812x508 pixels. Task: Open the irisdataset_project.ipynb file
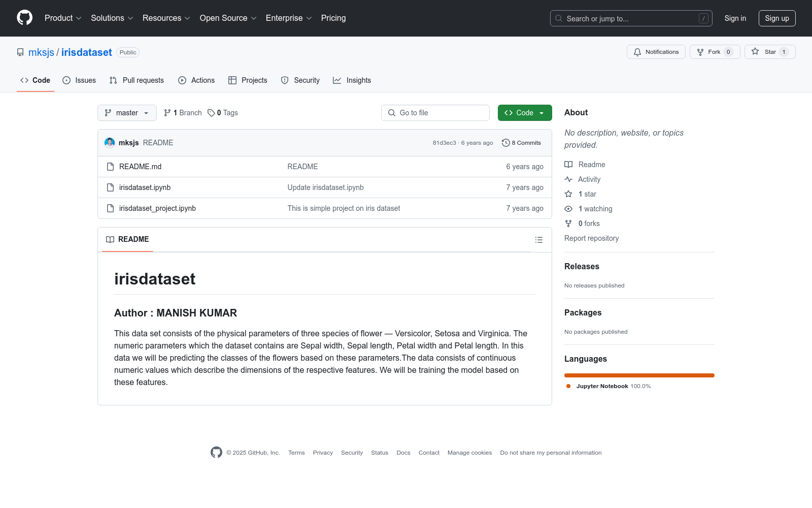pos(157,208)
